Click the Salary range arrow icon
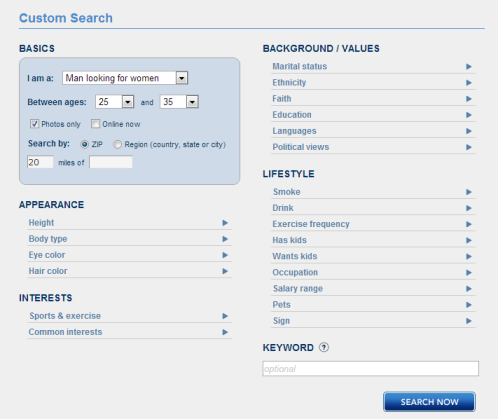Viewport: 498px width, 419px height. click(x=469, y=289)
